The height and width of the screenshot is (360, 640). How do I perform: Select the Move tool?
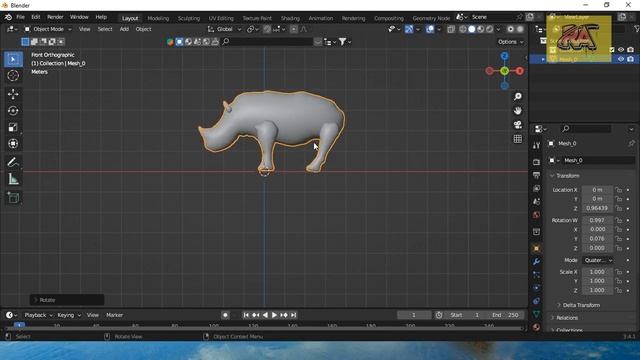(x=13, y=94)
